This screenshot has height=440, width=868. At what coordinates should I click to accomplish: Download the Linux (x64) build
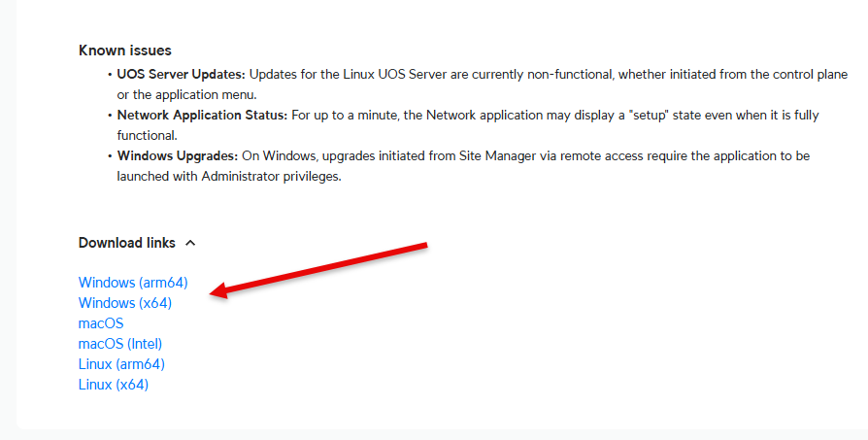pos(114,385)
